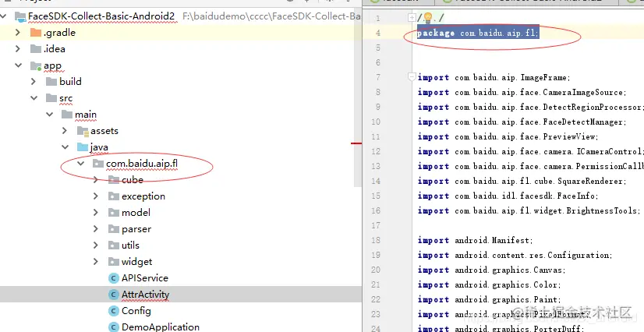Select the AttrActivity file name in tree
This screenshot has width=644, height=332.
(145, 295)
